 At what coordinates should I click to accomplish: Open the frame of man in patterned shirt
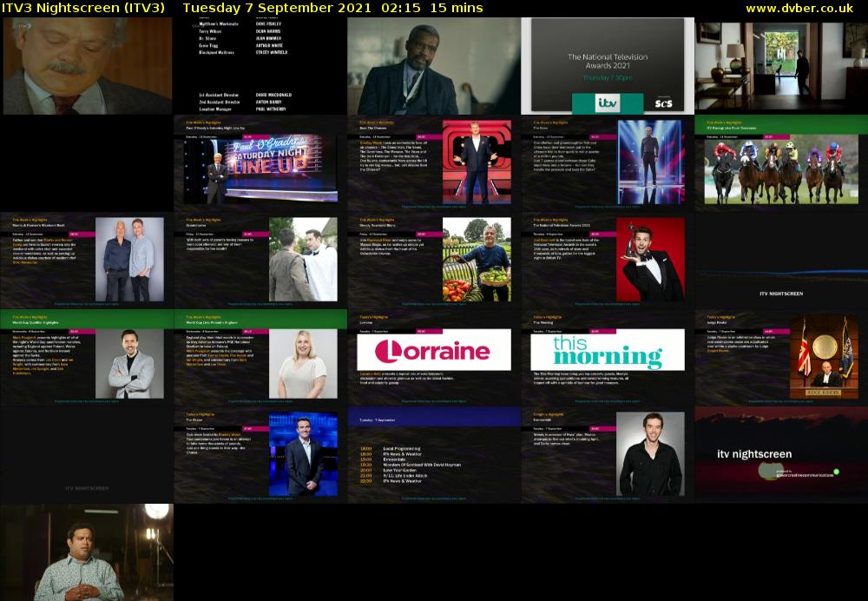pyautogui.click(x=87, y=552)
